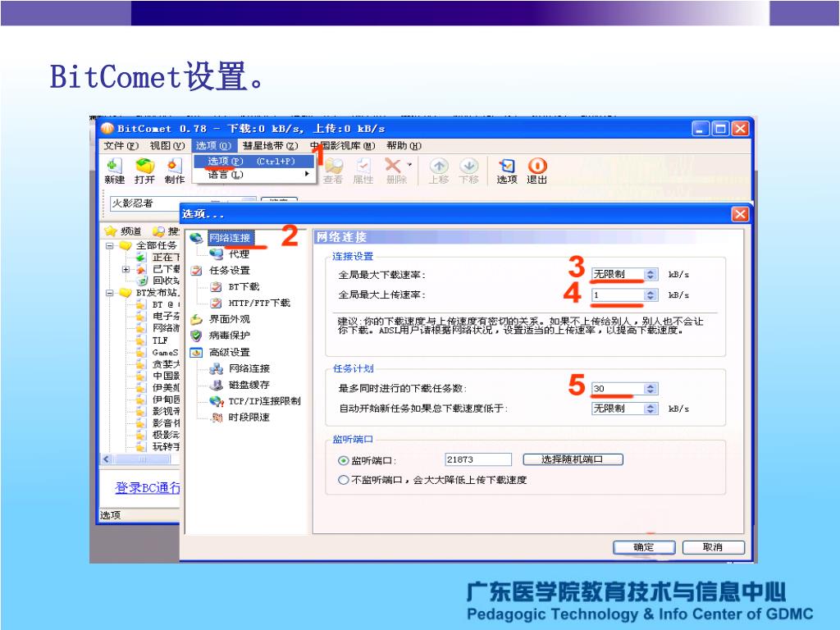The height and width of the screenshot is (630, 840).
Task: Open the 选项 toolbar icon with checkmark
Action: pyautogui.click(x=507, y=171)
